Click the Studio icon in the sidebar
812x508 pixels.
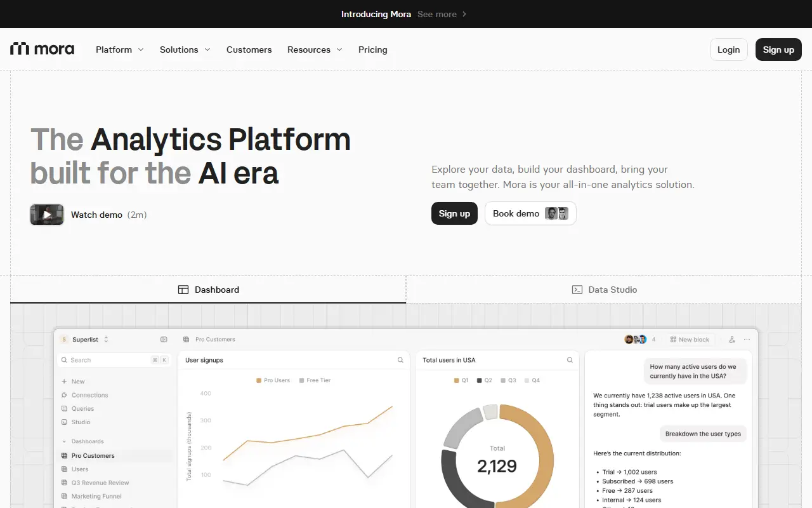pyautogui.click(x=64, y=422)
